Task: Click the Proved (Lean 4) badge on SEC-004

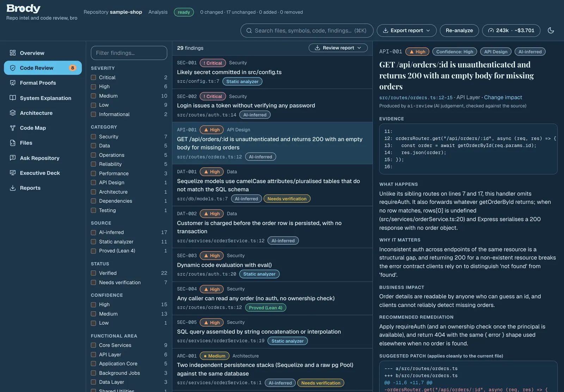Action: [266, 308]
